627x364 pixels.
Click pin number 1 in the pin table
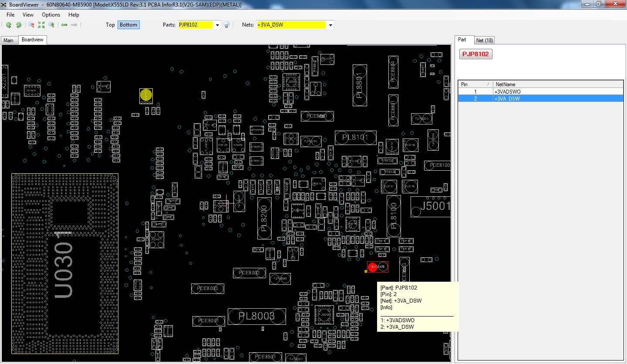click(x=475, y=92)
